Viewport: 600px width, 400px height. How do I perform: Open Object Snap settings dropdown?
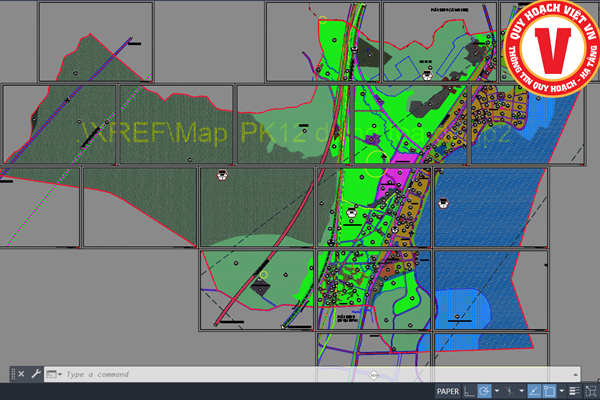pyautogui.click(x=560, y=391)
